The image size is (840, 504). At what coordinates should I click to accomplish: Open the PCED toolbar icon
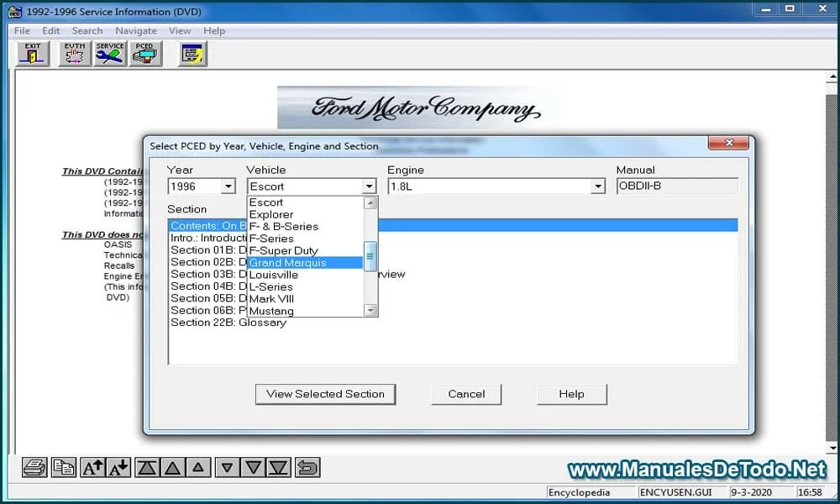pyautogui.click(x=145, y=54)
